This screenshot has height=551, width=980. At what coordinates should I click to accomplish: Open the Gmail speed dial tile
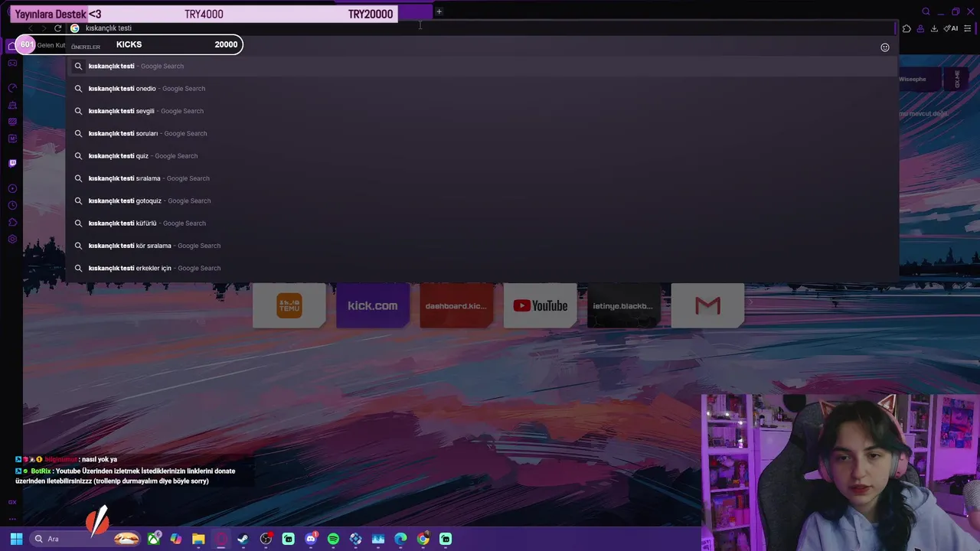point(707,305)
